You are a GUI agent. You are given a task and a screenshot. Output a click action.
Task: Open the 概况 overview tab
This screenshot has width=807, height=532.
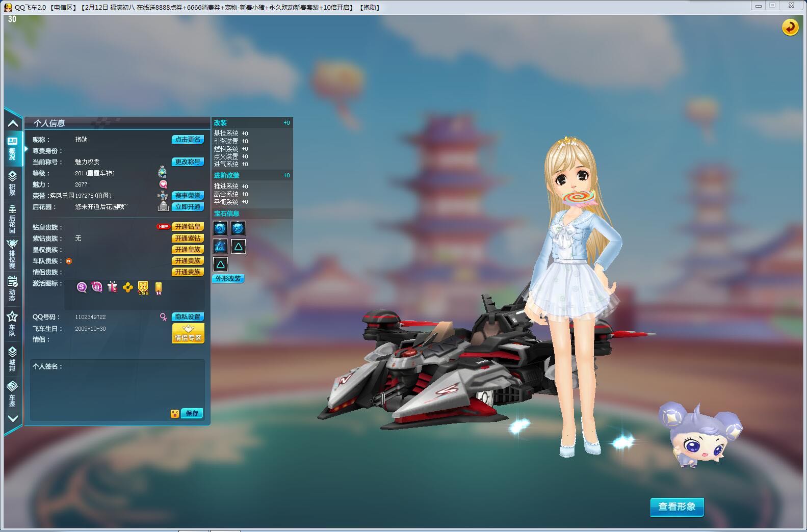[13, 149]
